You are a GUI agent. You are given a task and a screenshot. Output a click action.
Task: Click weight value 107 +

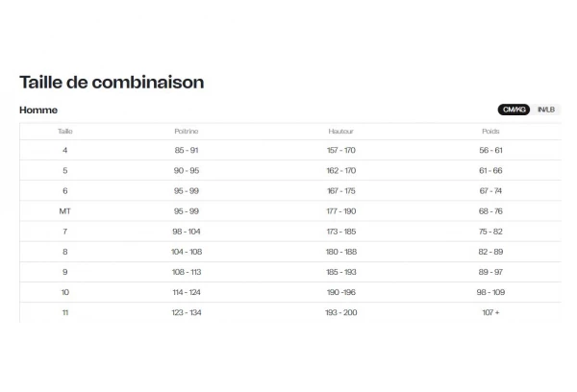(x=490, y=312)
